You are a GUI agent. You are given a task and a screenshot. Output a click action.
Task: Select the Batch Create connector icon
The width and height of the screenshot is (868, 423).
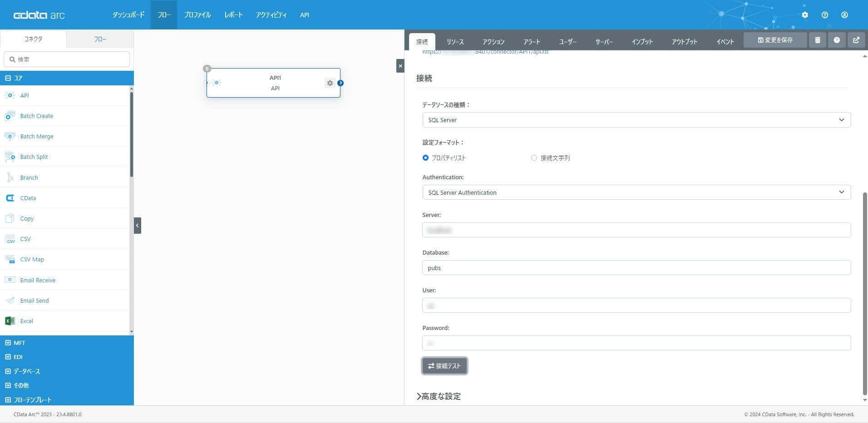click(10, 116)
